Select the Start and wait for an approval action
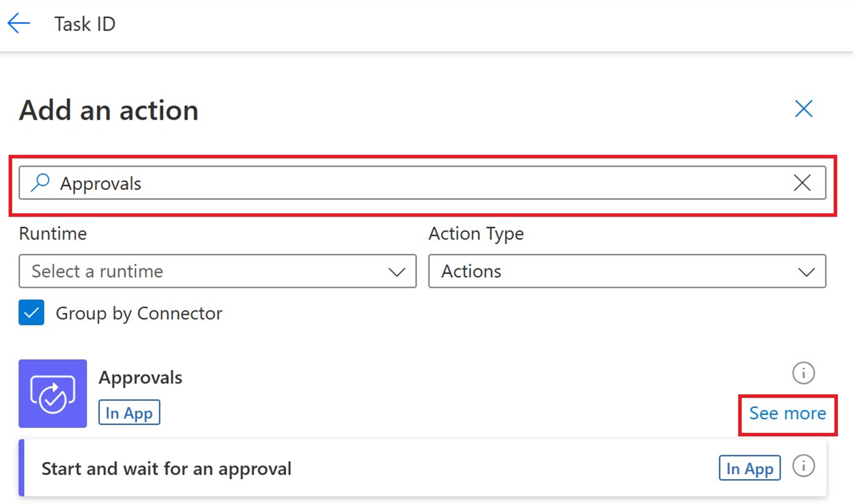Screen dimensions: 853x504 (x=167, y=468)
